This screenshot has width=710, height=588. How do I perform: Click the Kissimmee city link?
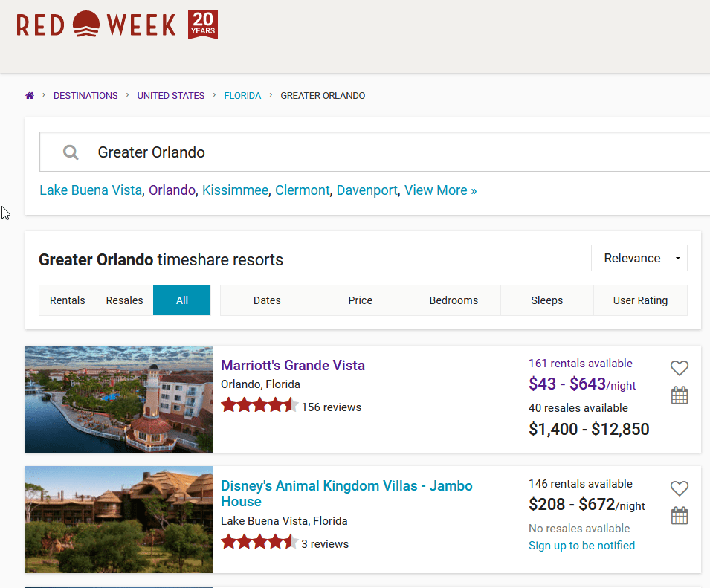(235, 190)
